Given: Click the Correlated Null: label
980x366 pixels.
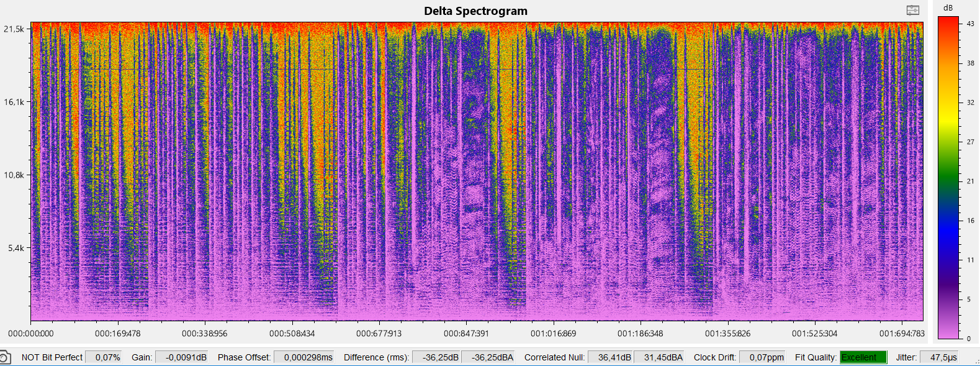Looking at the screenshot, I should (x=554, y=357).
